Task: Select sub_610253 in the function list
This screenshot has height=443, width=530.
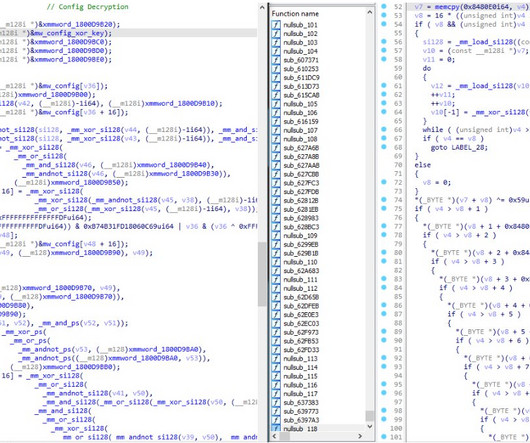Action: click(301, 69)
